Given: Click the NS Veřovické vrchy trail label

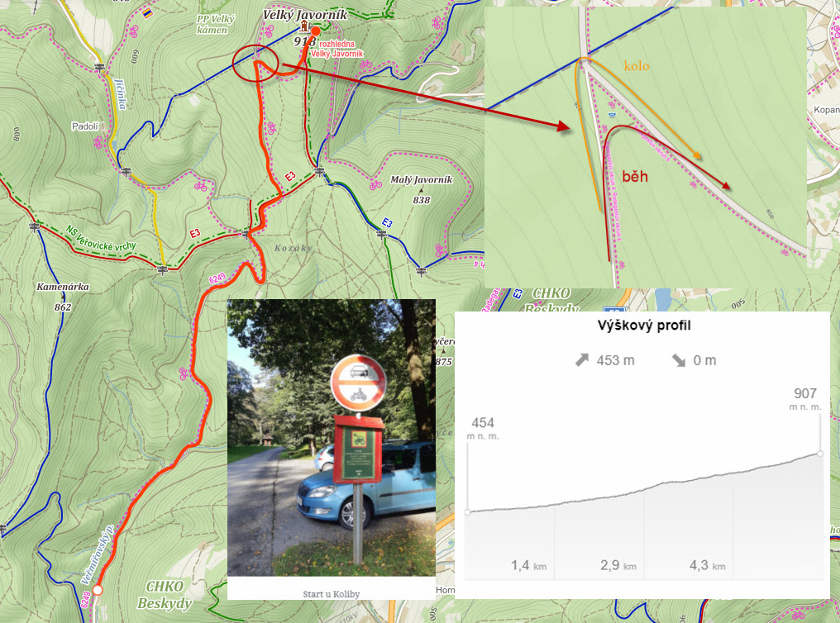Looking at the screenshot, I should [101, 239].
